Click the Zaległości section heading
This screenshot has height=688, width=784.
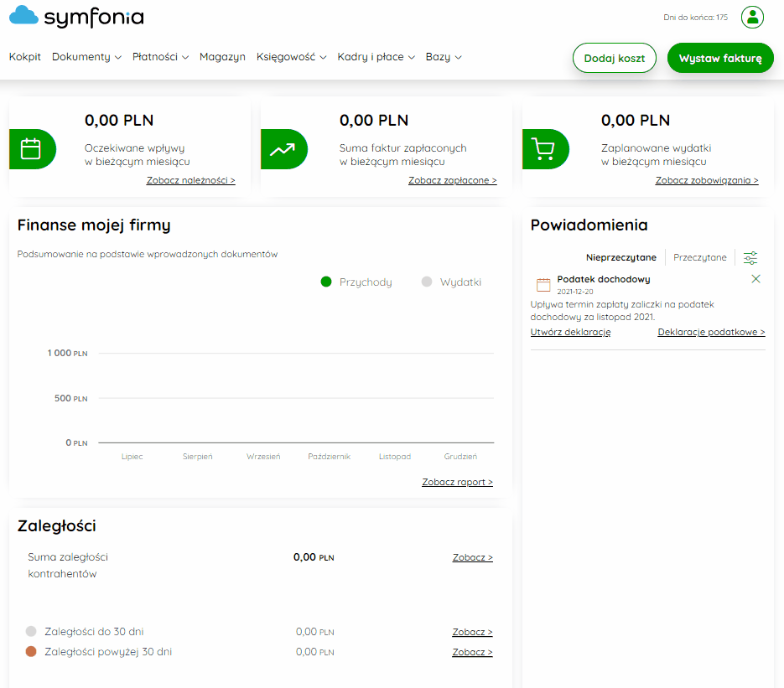[56, 525]
